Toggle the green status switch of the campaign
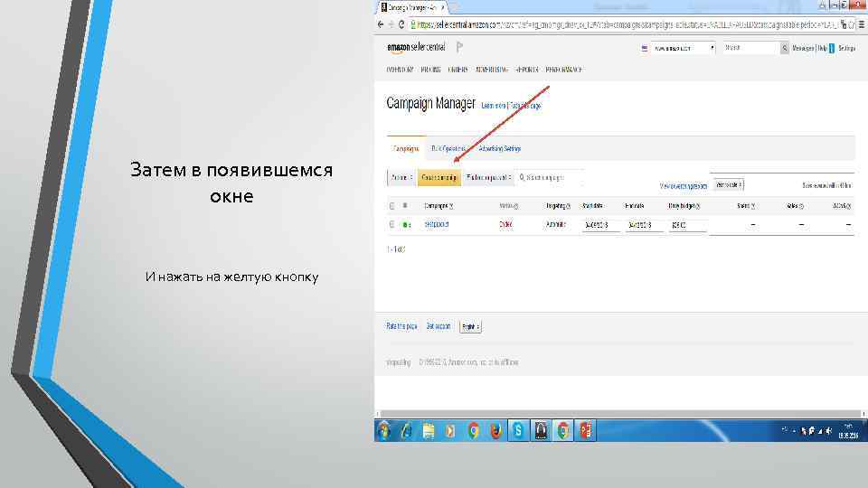Viewport: 868px width, 488px height. (406, 225)
